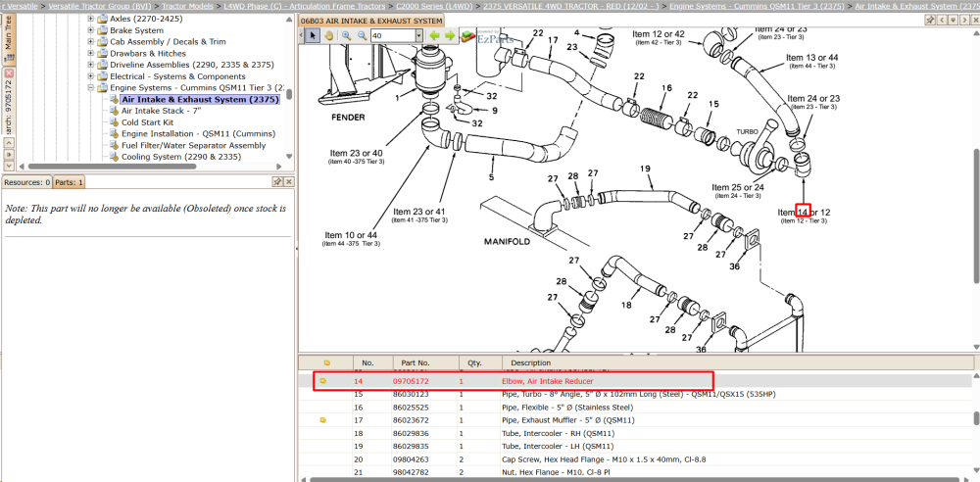
Task: Expand Electrical - Systems & Components node
Action: click(x=90, y=76)
